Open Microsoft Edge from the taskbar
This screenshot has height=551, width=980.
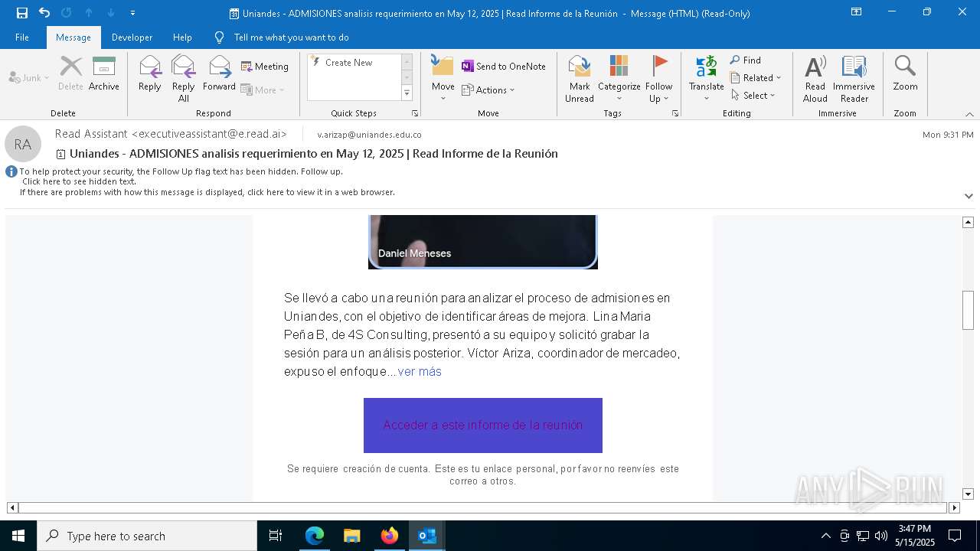(315, 536)
